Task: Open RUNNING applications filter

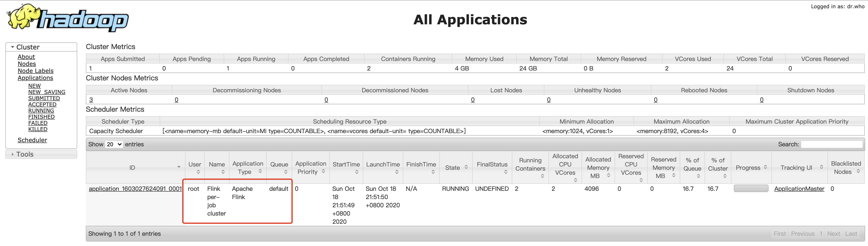Action: pyautogui.click(x=41, y=111)
